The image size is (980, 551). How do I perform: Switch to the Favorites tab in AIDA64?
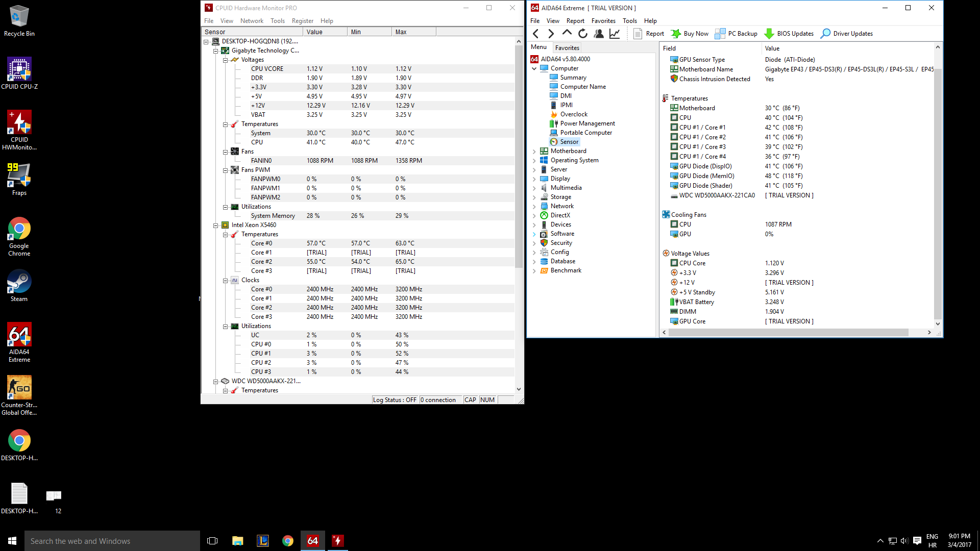pyautogui.click(x=567, y=47)
